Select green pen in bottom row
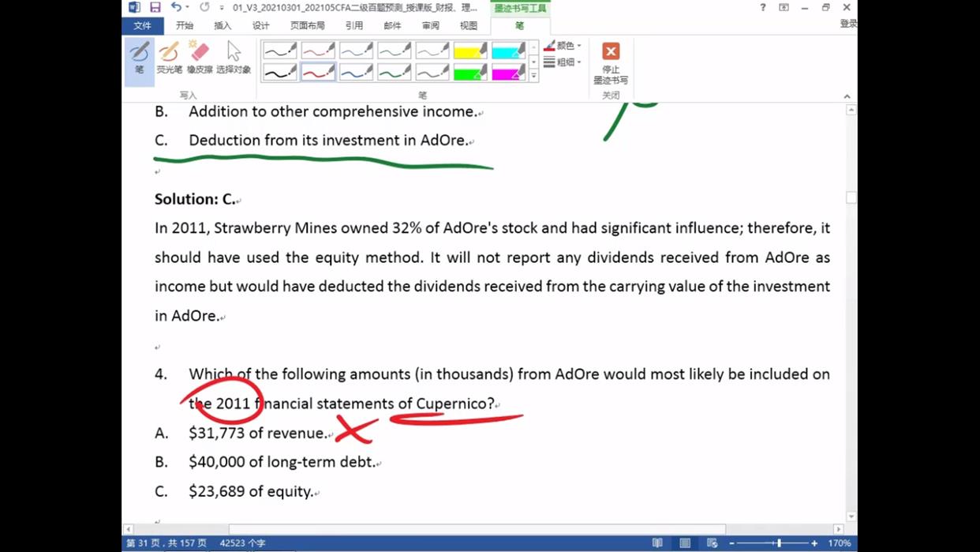 (394, 72)
